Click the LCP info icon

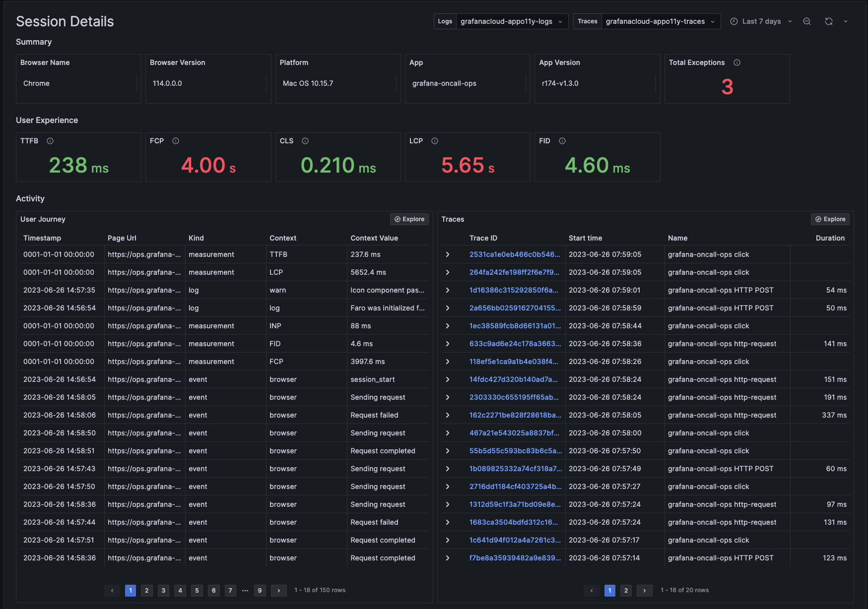coord(435,141)
